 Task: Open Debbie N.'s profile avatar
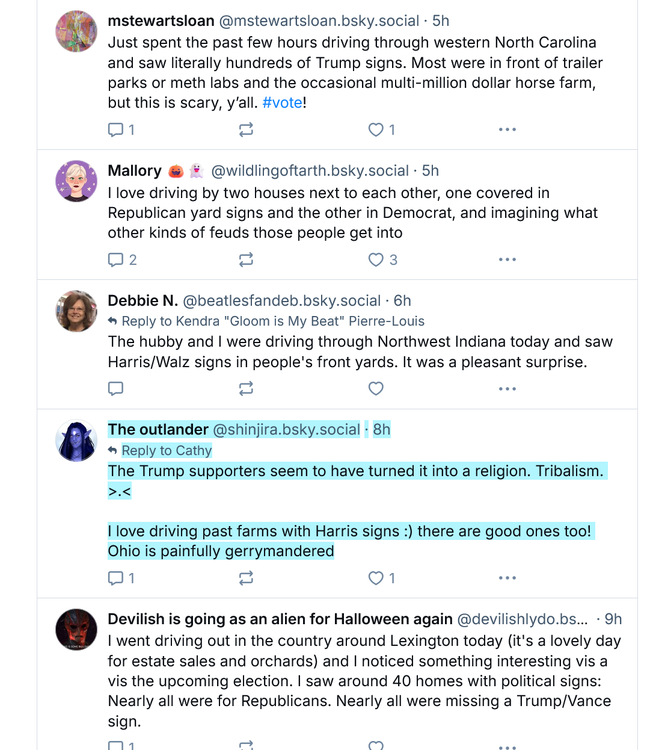pos(76,311)
